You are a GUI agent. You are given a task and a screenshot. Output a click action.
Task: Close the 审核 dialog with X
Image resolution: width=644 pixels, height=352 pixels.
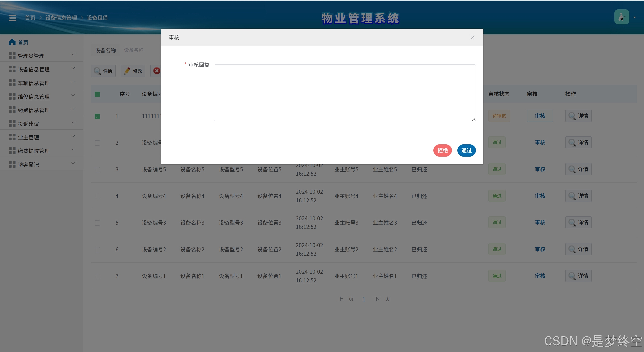pyautogui.click(x=473, y=37)
